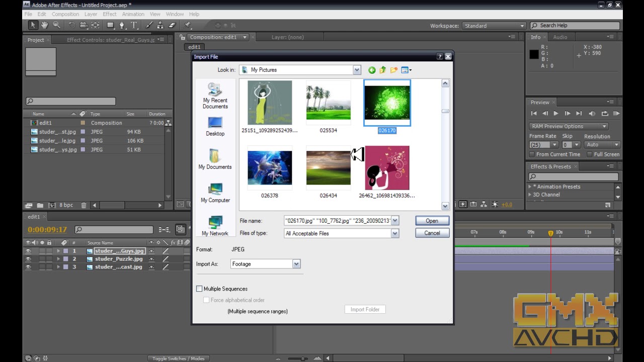The width and height of the screenshot is (644, 362).
Task: Enable the Multiple Sequences checkbox
Action: [x=199, y=289]
